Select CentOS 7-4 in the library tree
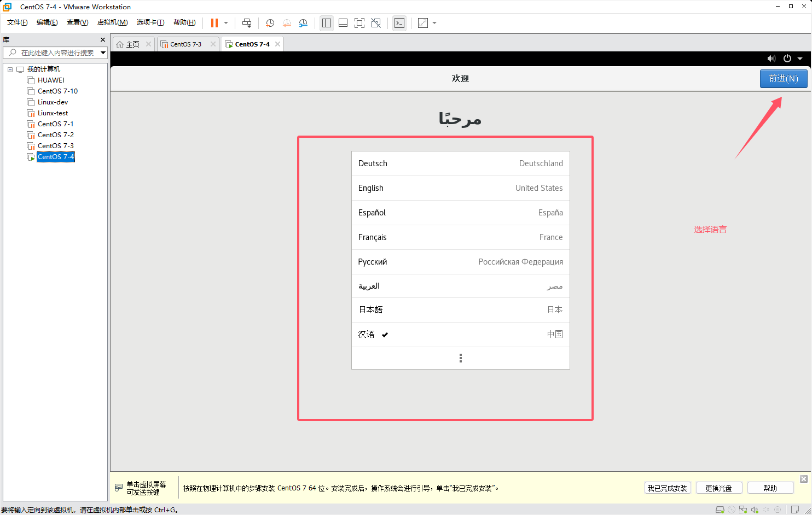This screenshot has height=515, width=812. pyautogui.click(x=55, y=157)
